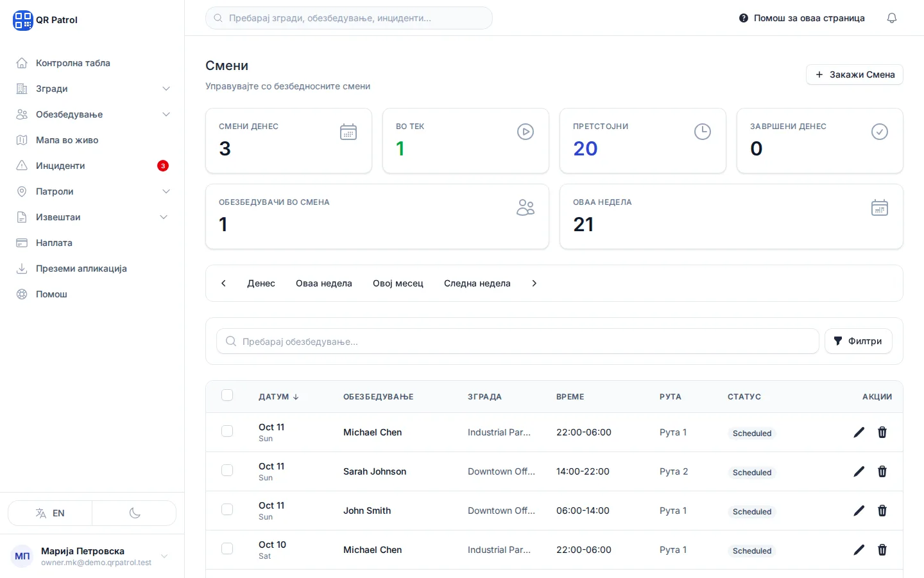Click the QR Patrol logo icon
The image size is (924, 578).
22,20
